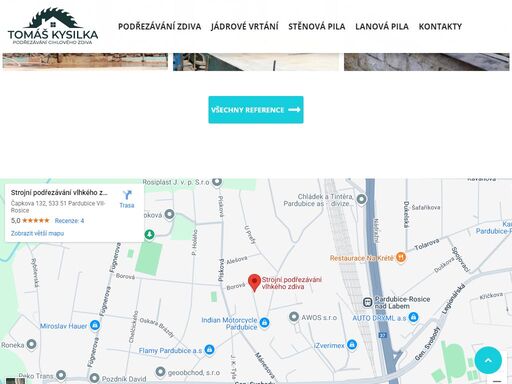Click the iZverimex shop pin

point(352,344)
